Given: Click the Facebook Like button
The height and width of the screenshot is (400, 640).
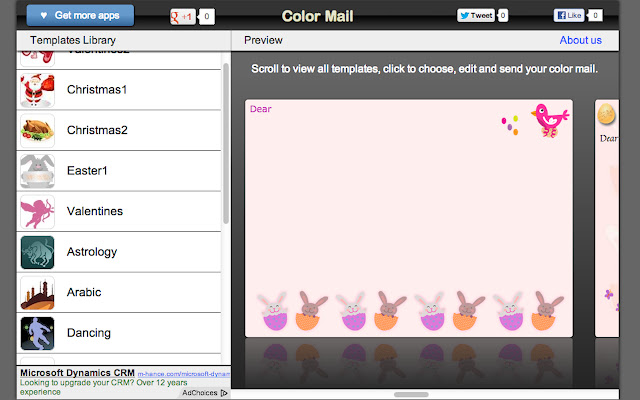Looking at the screenshot, I should pyautogui.click(x=569, y=16).
